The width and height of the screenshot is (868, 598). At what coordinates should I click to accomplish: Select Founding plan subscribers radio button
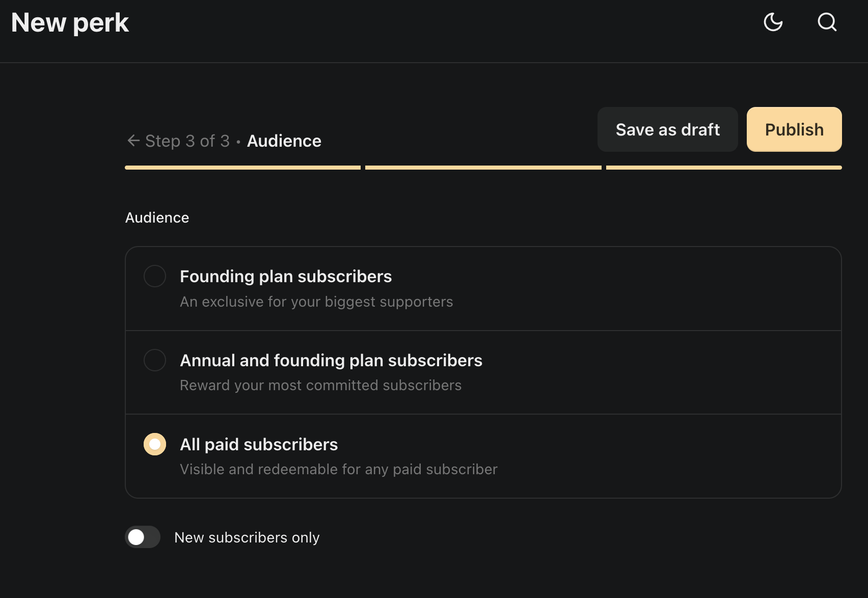155,276
